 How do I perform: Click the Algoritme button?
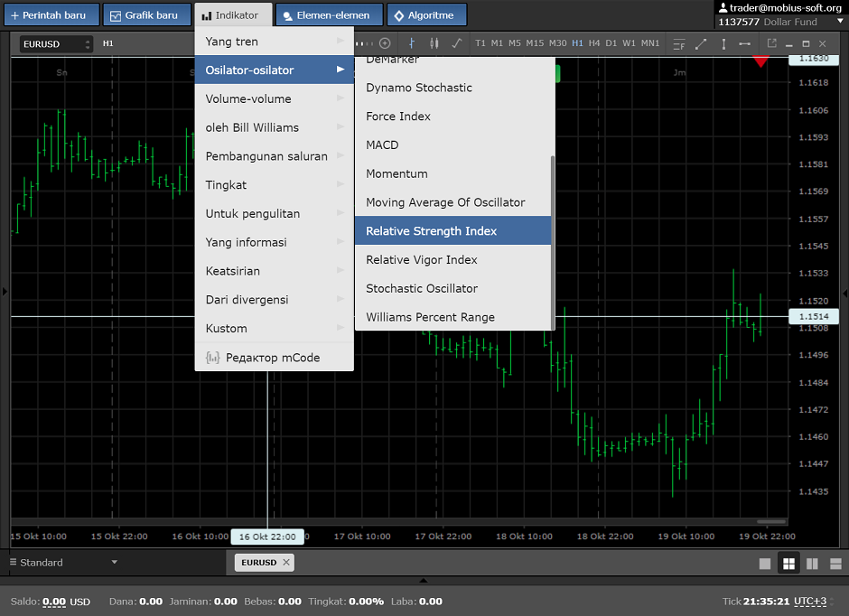pos(426,14)
